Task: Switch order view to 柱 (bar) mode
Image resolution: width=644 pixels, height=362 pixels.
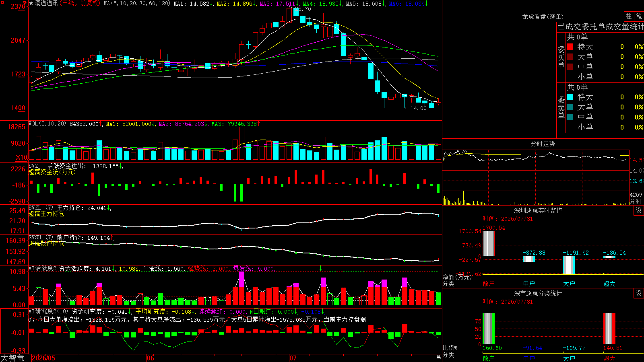Action: (629, 16)
